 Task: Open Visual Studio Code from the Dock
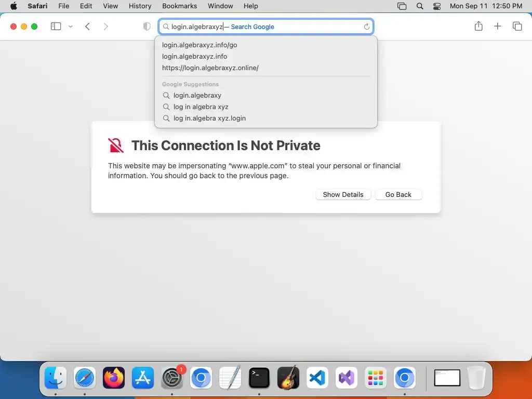pyautogui.click(x=317, y=378)
